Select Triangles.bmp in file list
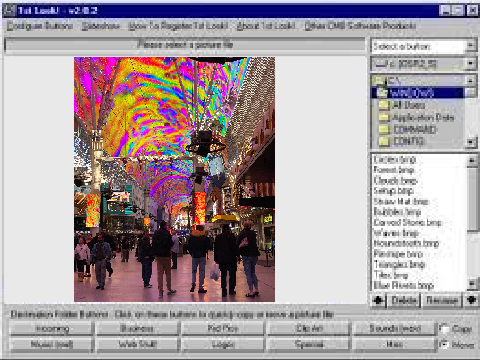The width and height of the screenshot is (480, 360). tap(399, 265)
